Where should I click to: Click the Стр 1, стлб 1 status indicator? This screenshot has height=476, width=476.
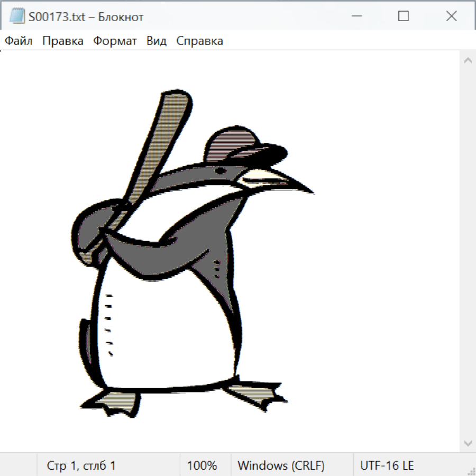point(81,465)
